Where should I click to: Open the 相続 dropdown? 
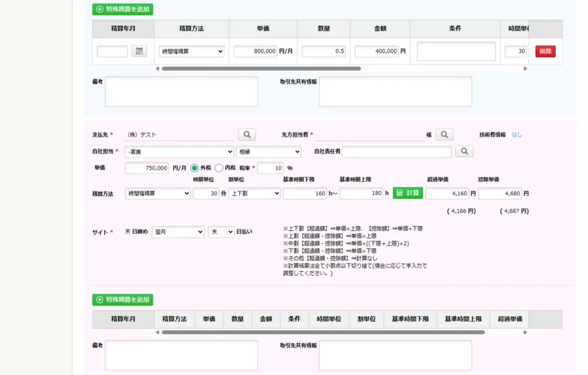(x=269, y=151)
